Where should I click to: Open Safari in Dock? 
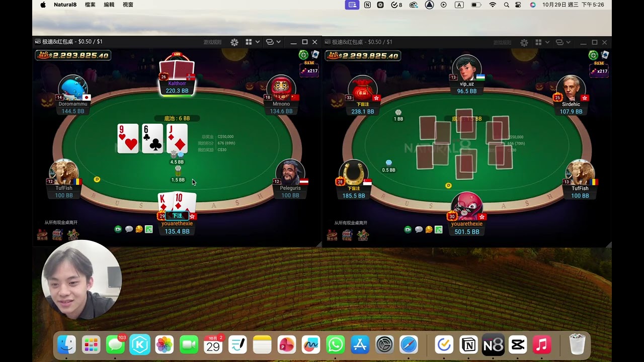click(409, 345)
